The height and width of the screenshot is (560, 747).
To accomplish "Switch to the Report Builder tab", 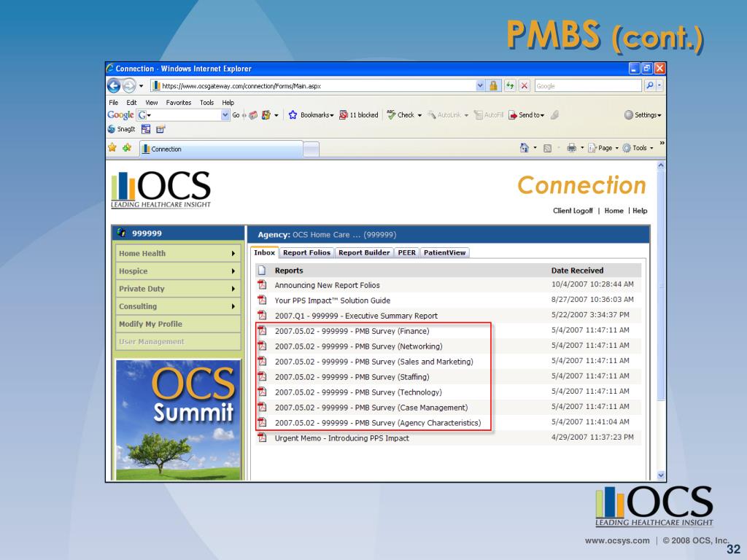I will point(364,252).
